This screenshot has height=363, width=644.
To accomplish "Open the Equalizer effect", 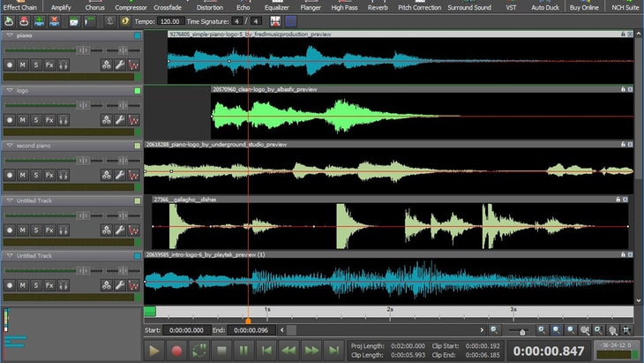I will [x=276, y=6].
